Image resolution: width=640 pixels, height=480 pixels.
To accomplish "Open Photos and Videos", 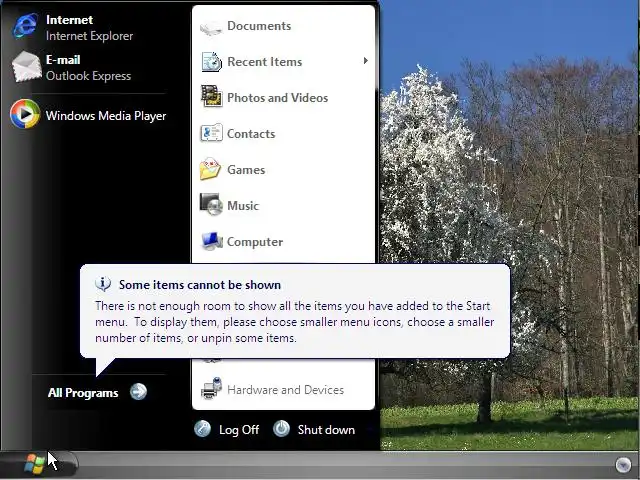I will coord(283,98).
